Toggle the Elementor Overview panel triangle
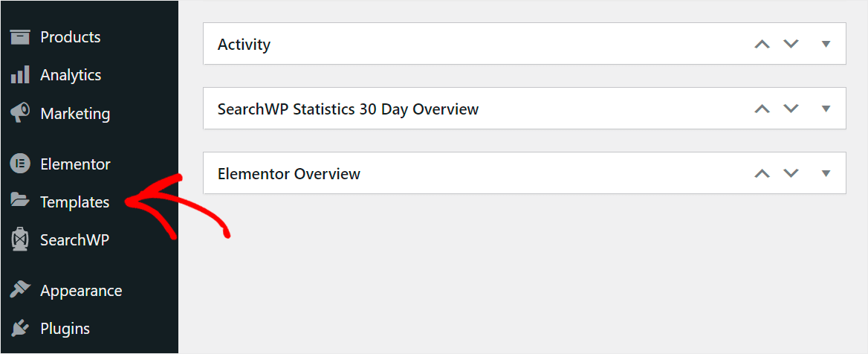The width and height of the screenshot is (868, 354). (825, 173)
